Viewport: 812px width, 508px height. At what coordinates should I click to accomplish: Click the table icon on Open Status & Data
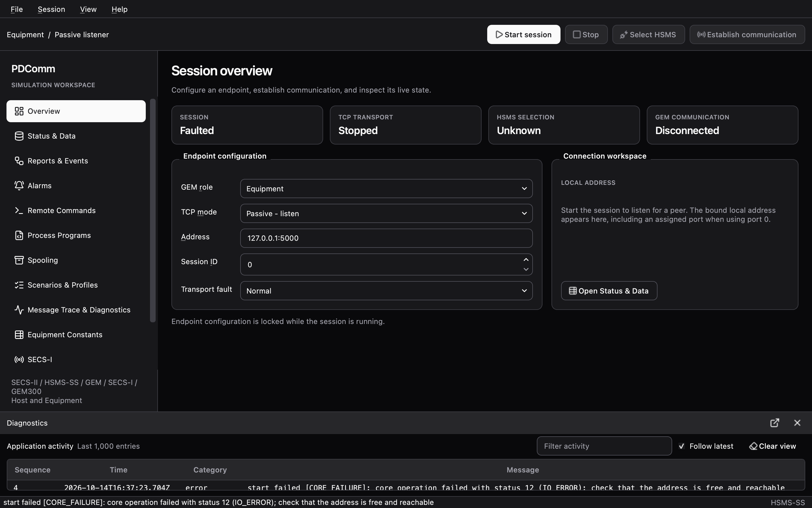[x=573, y=291]
